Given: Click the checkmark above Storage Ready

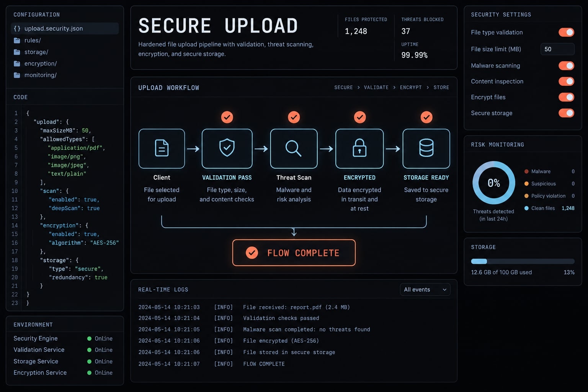Looking at the screenshot, I should pyautogui.click(x=426, y=117).
